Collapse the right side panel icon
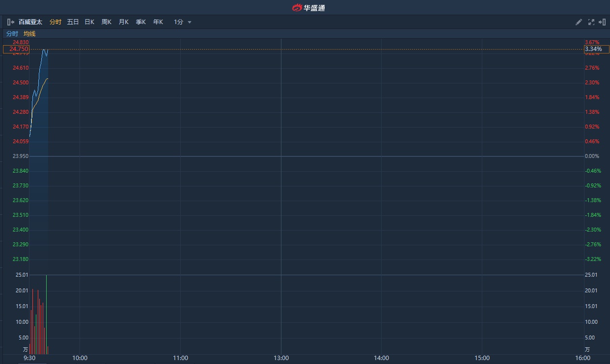610x364 pixels. 602,22
